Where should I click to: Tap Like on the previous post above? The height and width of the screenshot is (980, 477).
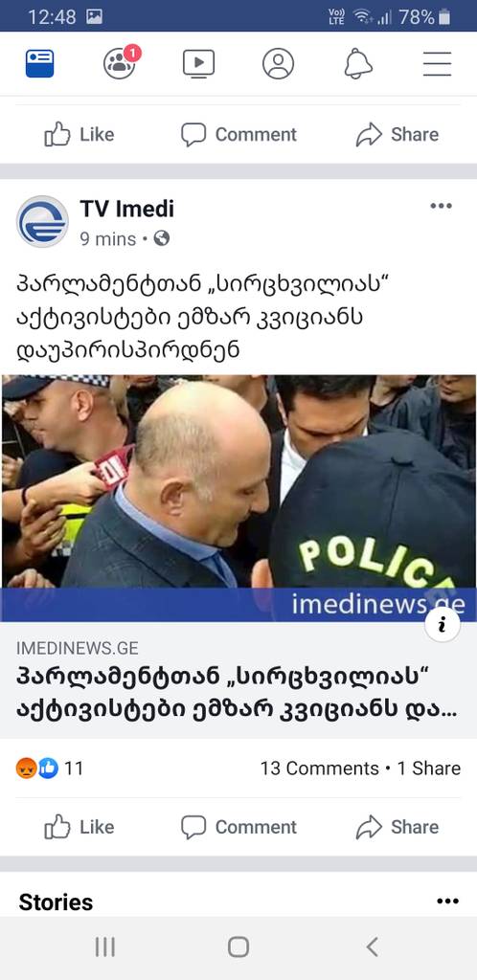point(79,134)
